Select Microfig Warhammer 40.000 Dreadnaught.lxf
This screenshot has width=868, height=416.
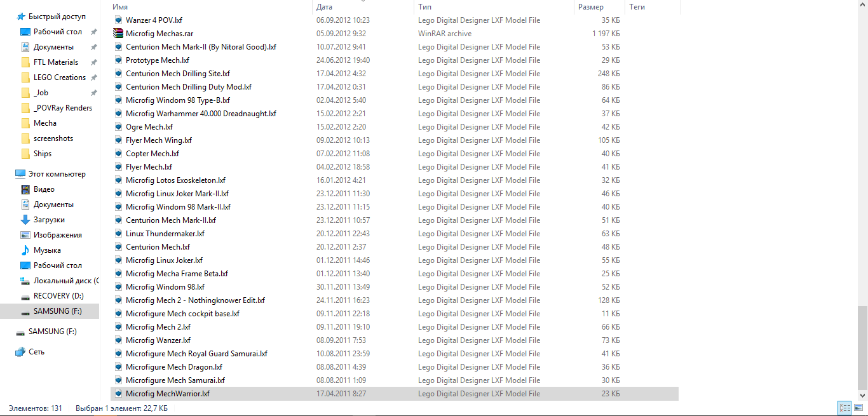201,114
